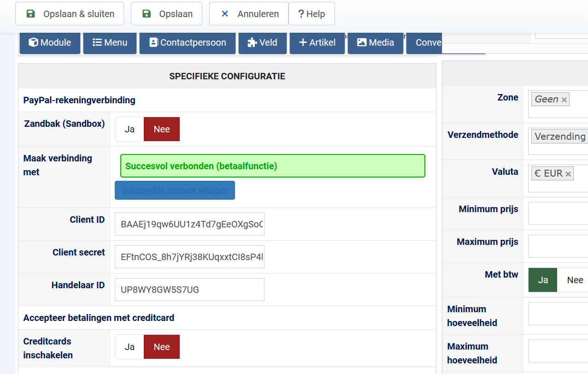
Task: Focus the Handelaar ID text field
Action: pyautogui.click(x=189, y=290)
